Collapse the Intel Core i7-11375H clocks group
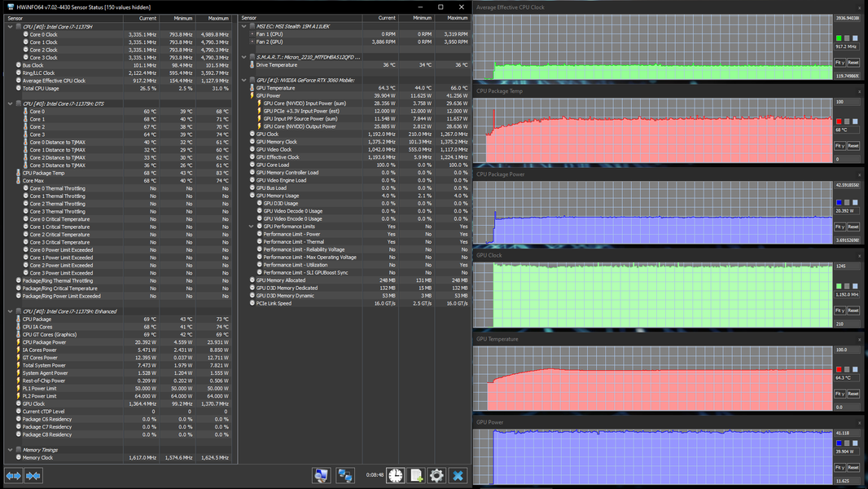This screenshot has width=868, height=489. [10, 27]
